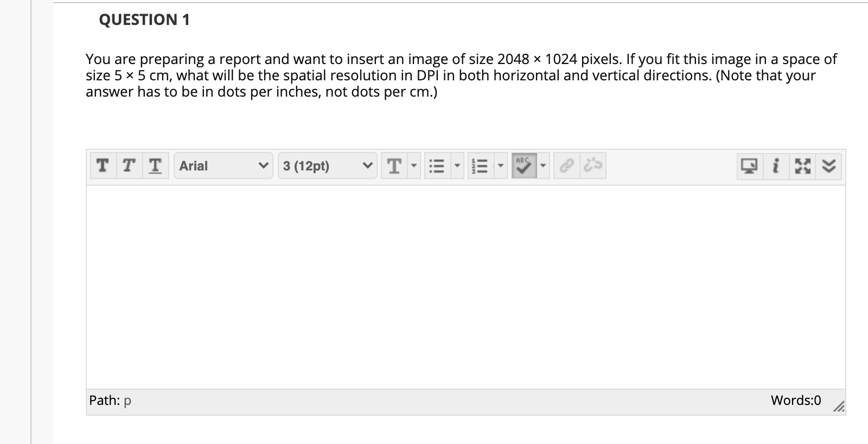Toggle italic text formatting

coord(129,166)
